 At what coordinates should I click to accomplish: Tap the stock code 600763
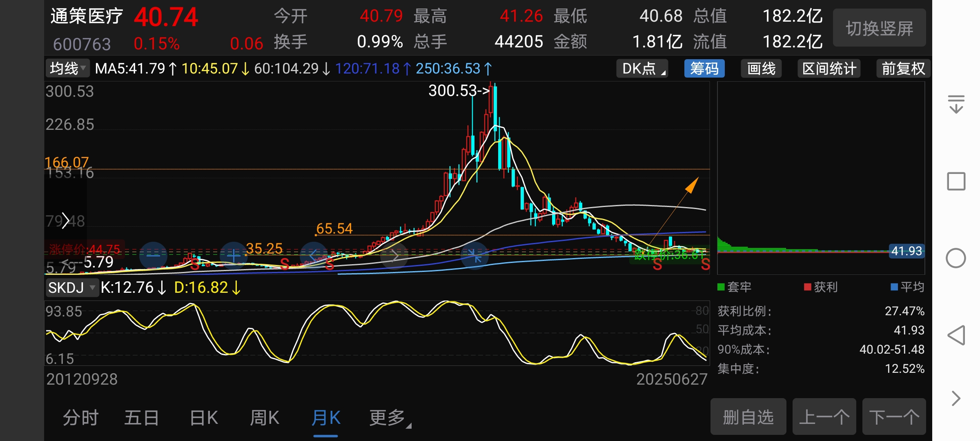coord(82,44)
